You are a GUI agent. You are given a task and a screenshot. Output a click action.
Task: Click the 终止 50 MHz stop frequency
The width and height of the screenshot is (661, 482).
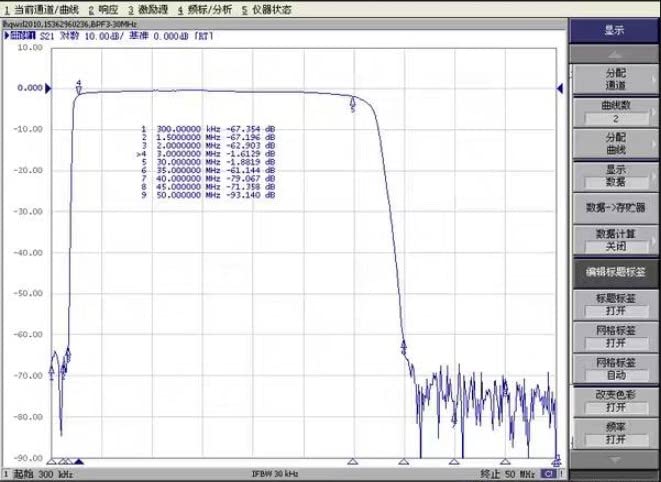click(508, 474)
